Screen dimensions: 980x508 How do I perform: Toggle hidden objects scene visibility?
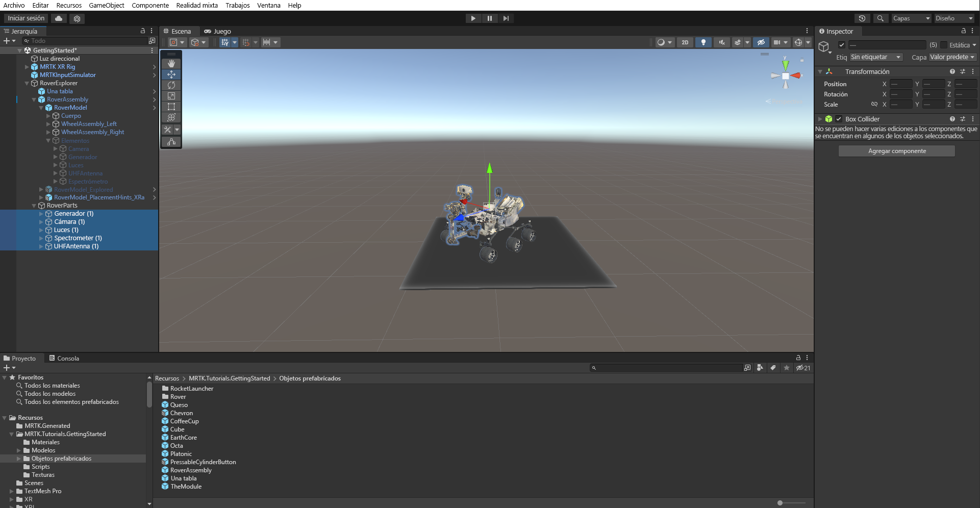(761, 42)
